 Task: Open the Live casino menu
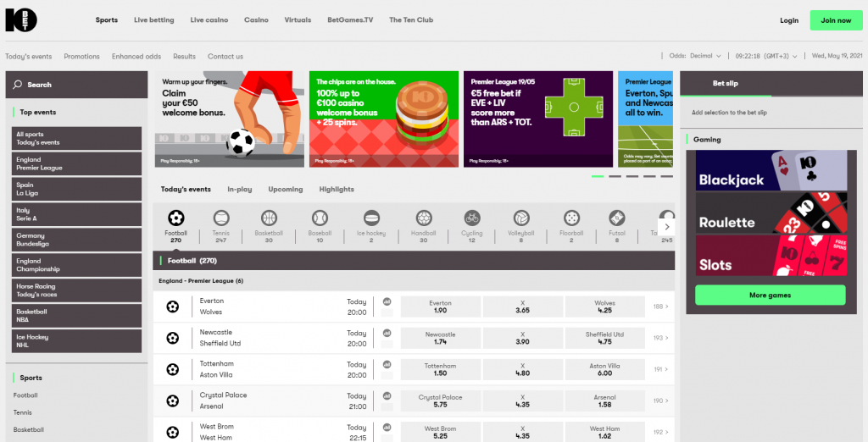click(209, 20)
